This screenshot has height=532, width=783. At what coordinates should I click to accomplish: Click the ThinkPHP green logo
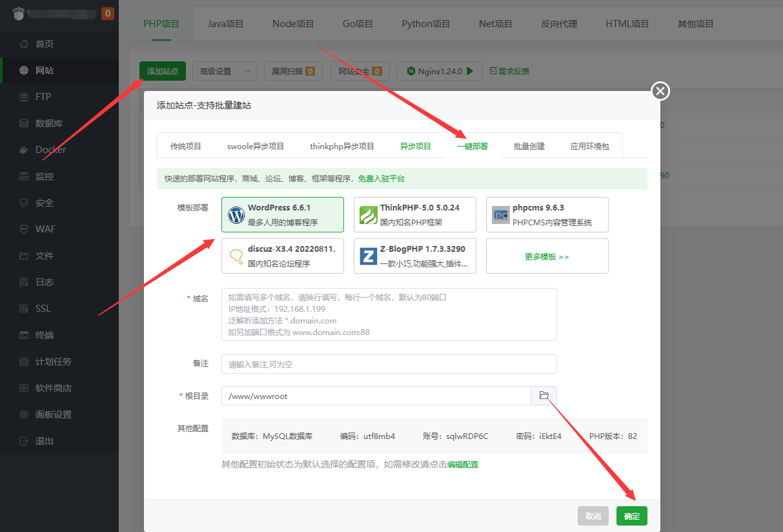pyautogui.click(x=369, y=215)
